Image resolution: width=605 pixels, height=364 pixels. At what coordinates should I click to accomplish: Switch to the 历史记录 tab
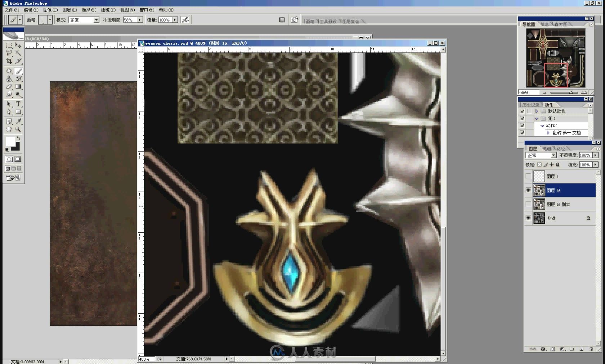(x=530, y=105)
